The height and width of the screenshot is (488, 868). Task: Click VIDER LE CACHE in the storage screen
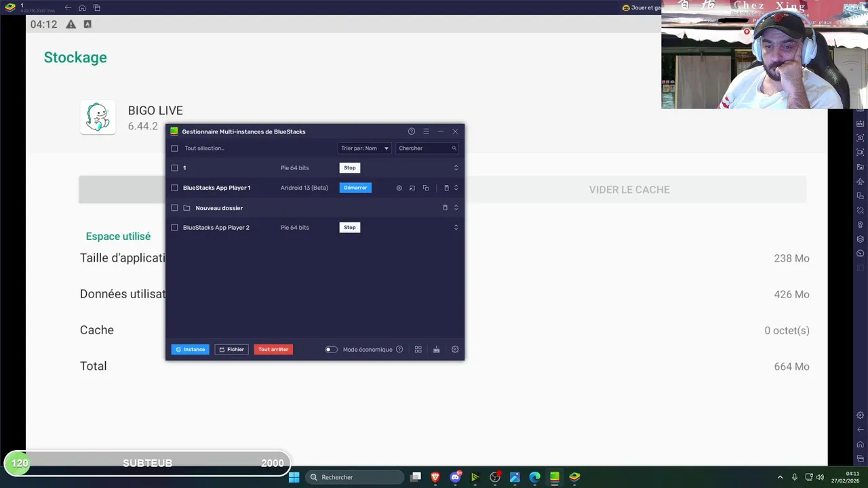[x=629, y=190]
